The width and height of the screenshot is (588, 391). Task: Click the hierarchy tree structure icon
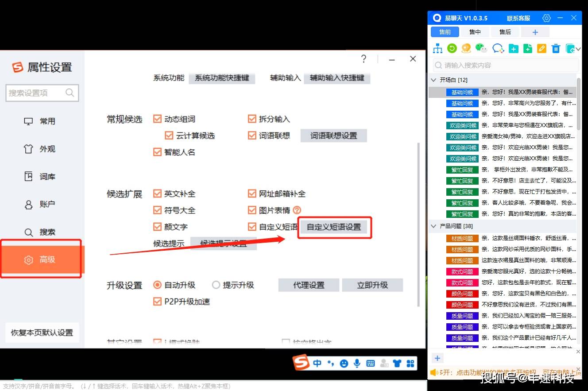[x=437, y=49]
